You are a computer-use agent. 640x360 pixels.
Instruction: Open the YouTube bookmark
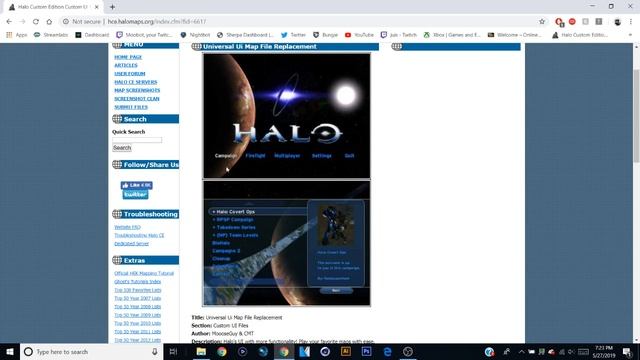click(359, 35)
